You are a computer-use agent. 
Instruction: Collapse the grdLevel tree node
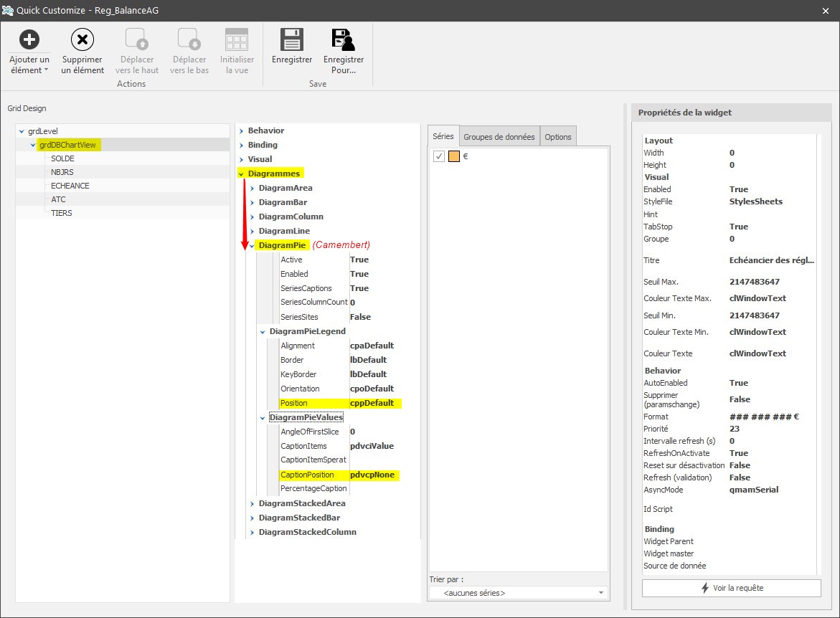(x=22, y=131)
